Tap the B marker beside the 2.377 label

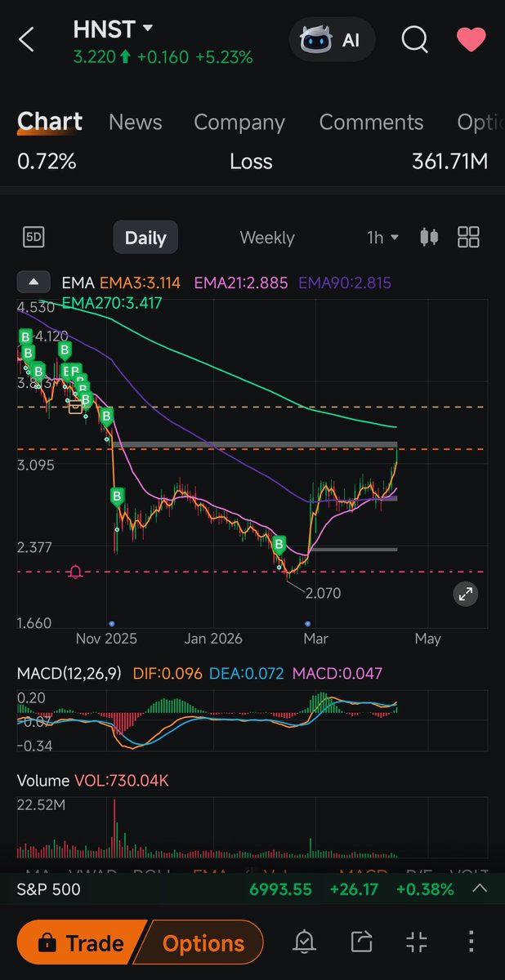[117, 497]
